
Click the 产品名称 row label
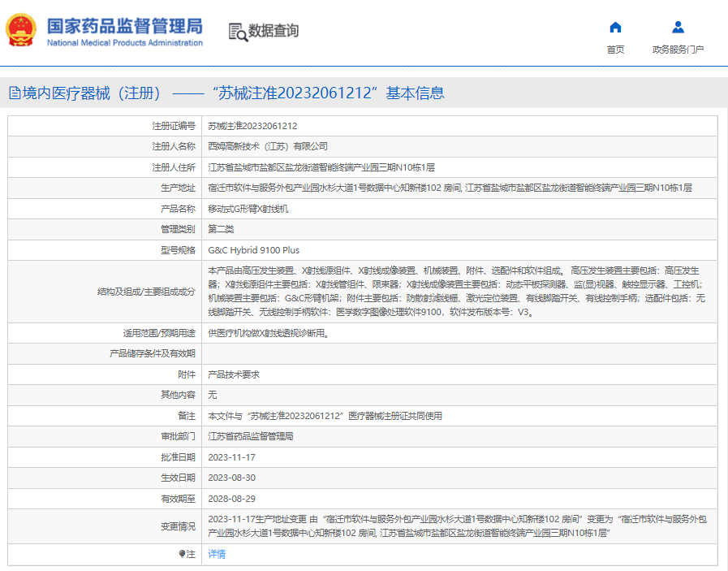(178, 209)
